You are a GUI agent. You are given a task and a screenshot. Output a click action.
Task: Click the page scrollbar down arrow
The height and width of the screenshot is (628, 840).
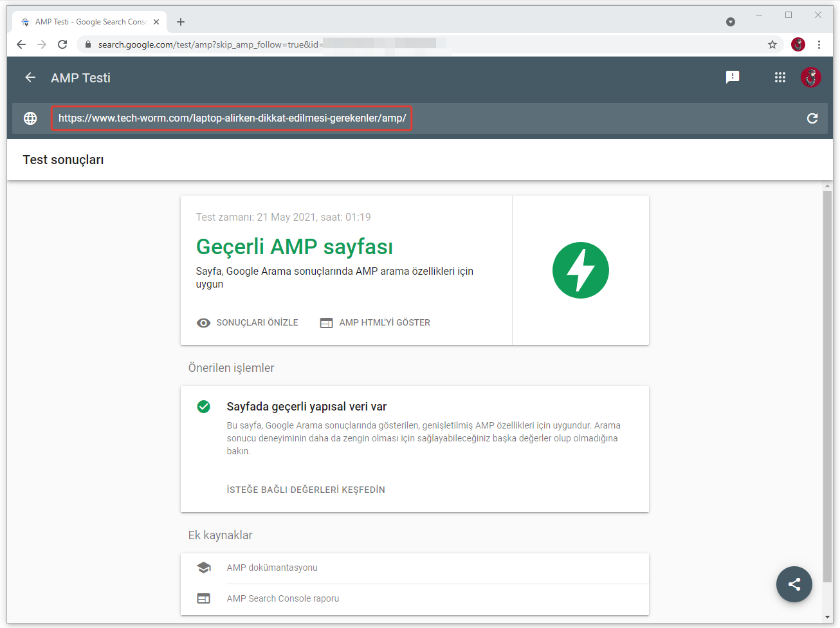(x=827, y=617)
